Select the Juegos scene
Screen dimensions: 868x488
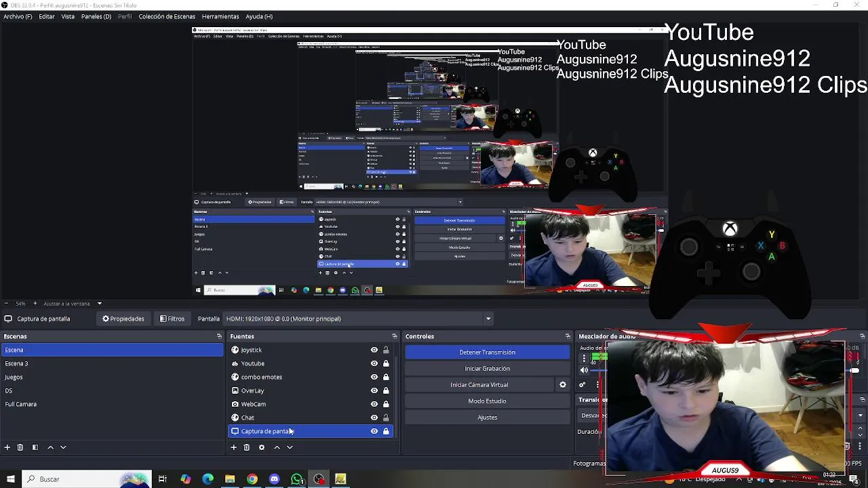[112, 377]
